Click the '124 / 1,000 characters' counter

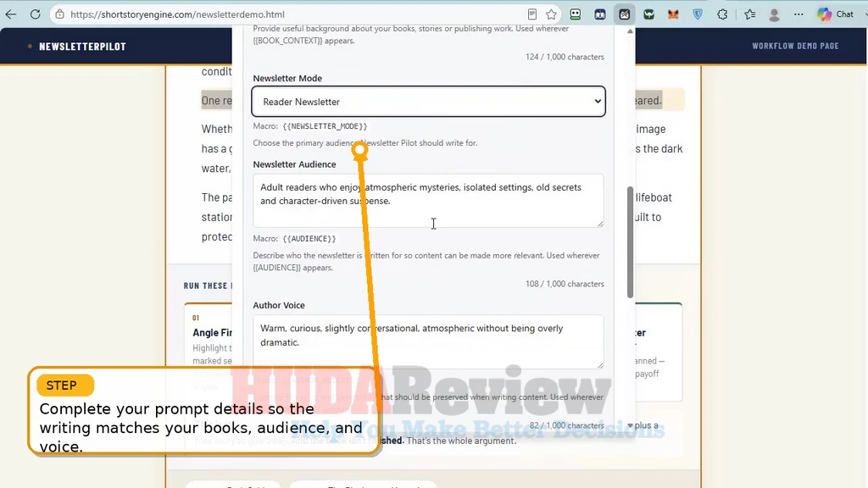565,57
